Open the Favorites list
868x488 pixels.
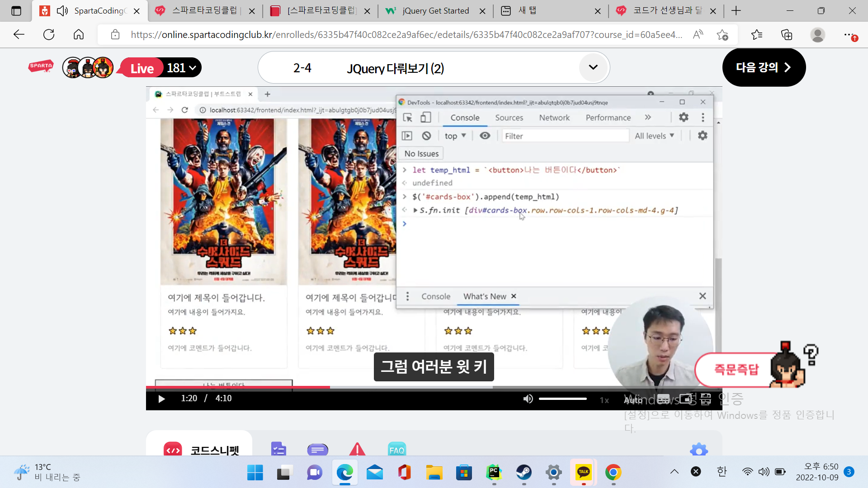(756, 34)
